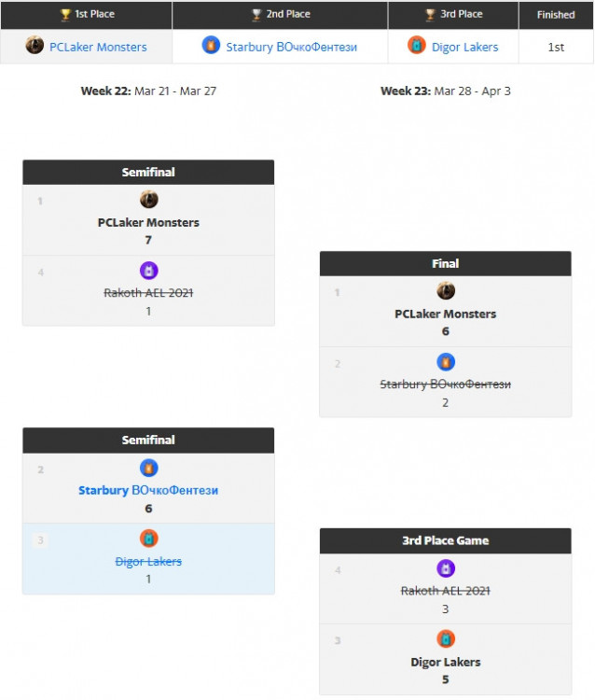
Task: Click the 3rd Place Game header bar
Action: (x=446, y=540)
